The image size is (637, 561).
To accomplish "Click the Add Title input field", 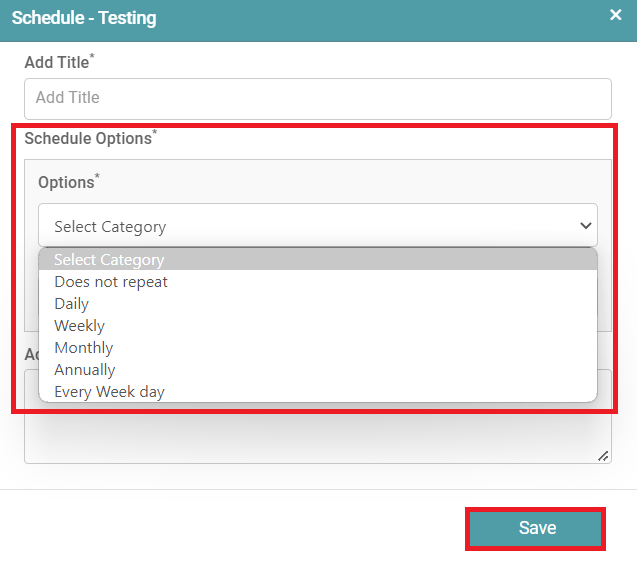I will click(317, 98).
